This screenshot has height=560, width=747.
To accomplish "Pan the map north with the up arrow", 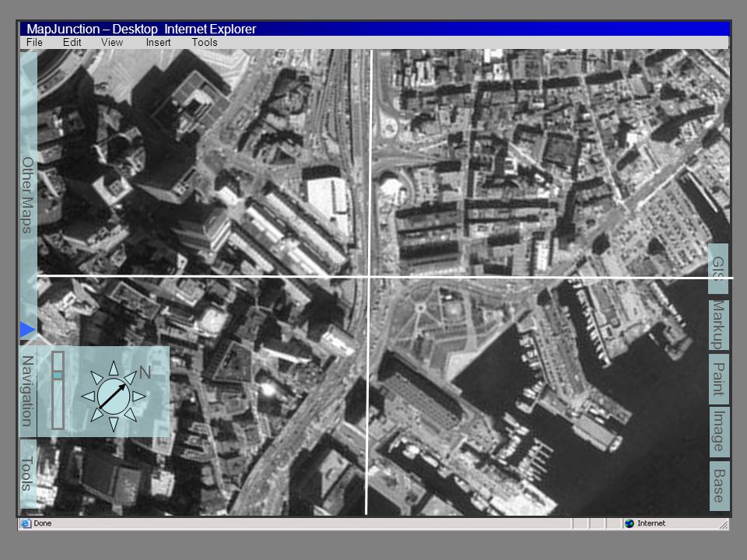I will (x=114, y=369).
